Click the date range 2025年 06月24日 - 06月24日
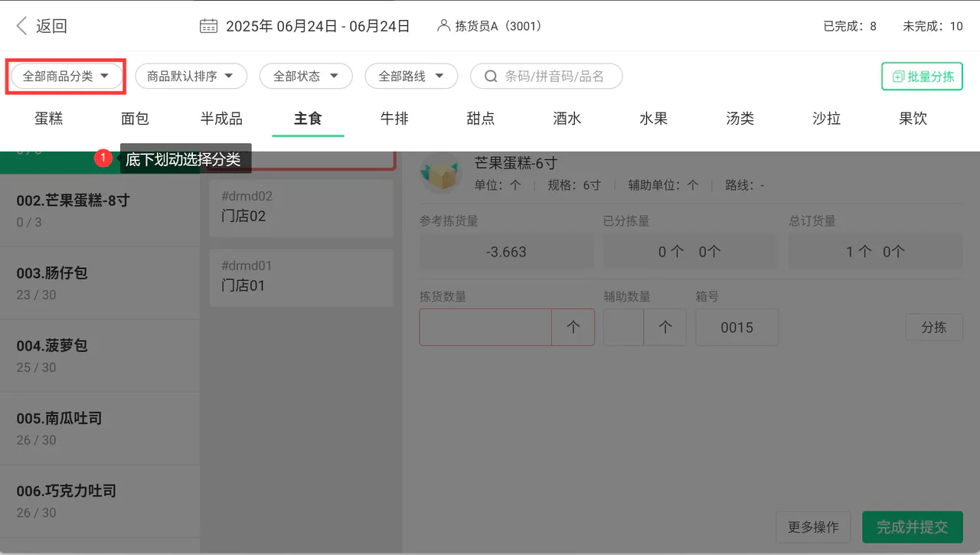The width and height of the screenshot is (980, 555). (318, 26)
